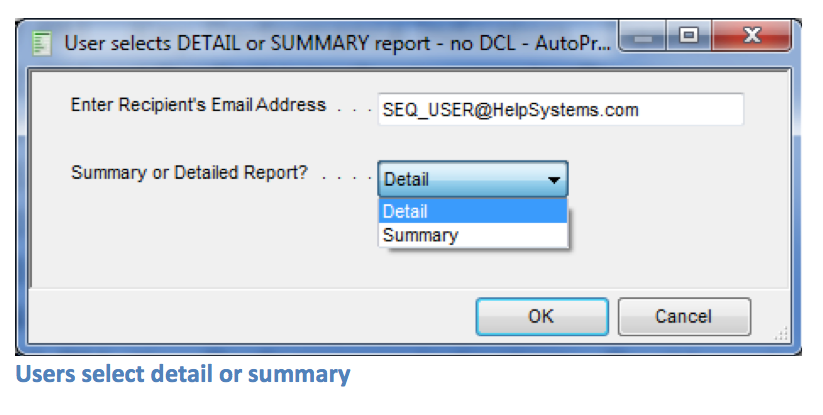Viewport: 823px width, 415px height.
Task: Click the SEQ_USER@HelpSystems.com text in the field
Action: click(x=510, y=110)
